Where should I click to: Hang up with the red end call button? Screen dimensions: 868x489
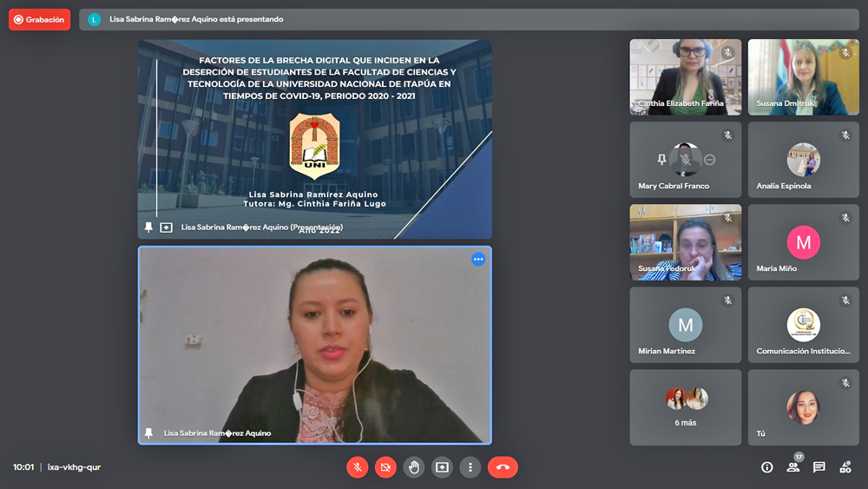coord(503,467)
